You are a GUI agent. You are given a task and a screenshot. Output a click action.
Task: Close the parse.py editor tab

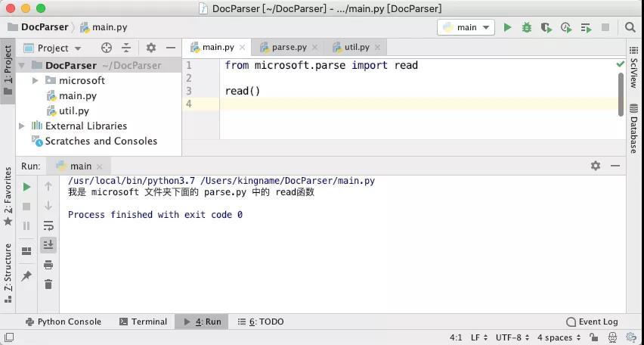pyautogui.click(x=314, y=48)
